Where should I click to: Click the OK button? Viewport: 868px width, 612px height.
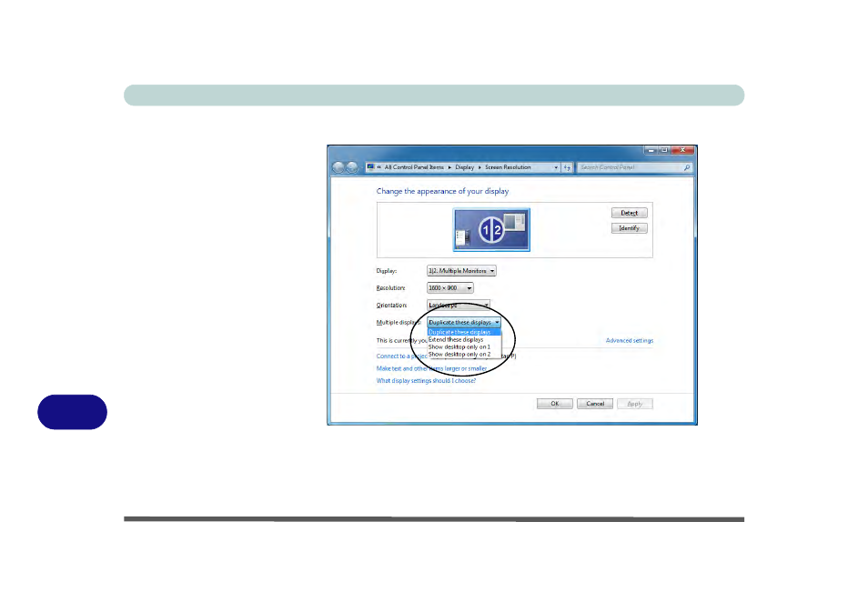555,404
